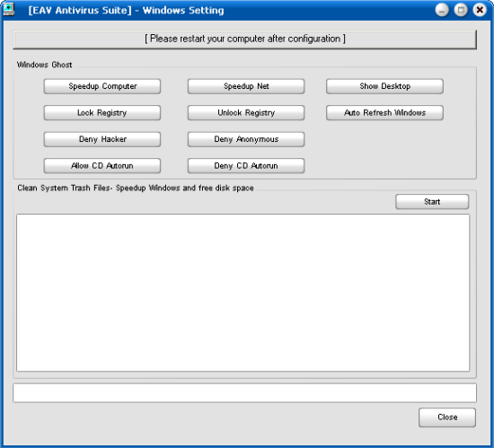Click the restart computer notice banner
494x448 pixels.
coord(245,40)
